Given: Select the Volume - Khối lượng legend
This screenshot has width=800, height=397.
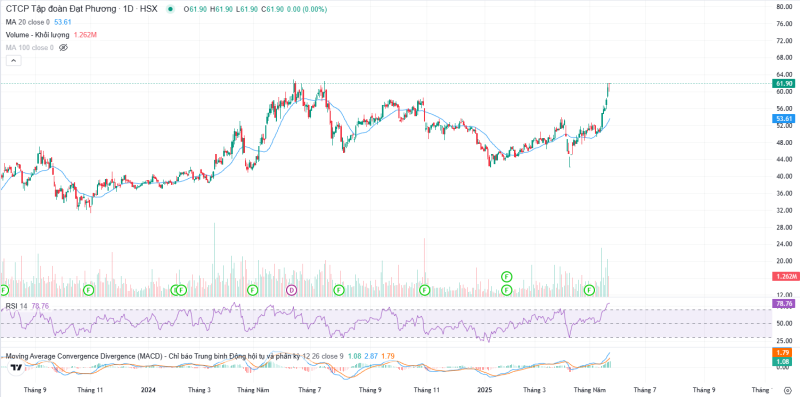Looking at the screenshot, I should click(38, 35).
